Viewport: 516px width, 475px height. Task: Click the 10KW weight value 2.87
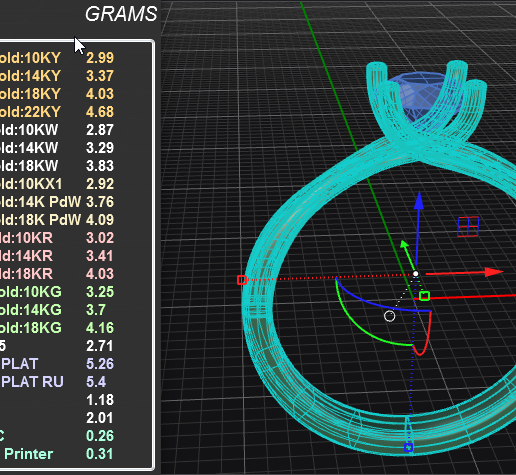[100, 130]
